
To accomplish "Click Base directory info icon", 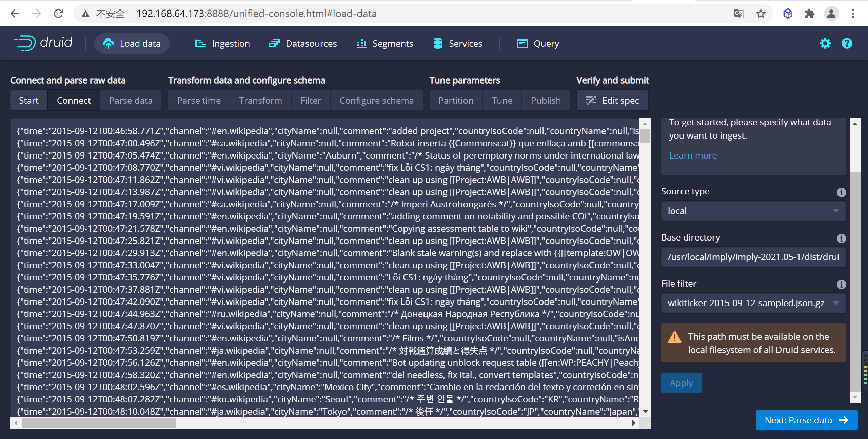I will [841, 238].
